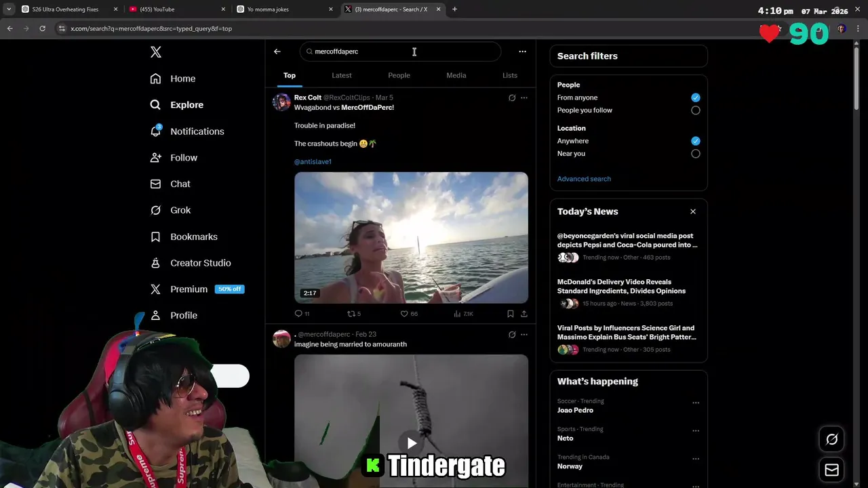Play the Rex Colt boat video

click(x=411, y=238)
